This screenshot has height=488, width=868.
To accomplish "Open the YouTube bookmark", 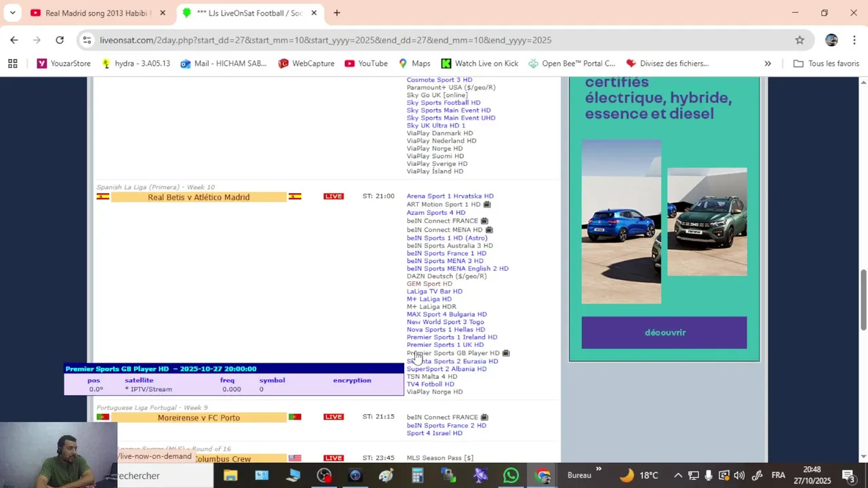I will point(366,63).
